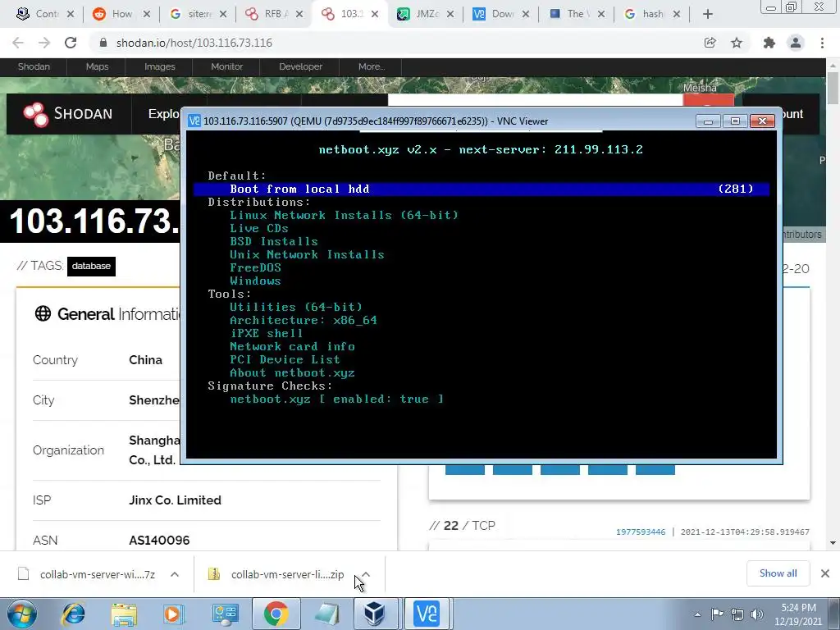Launch Internet Explorer from taskbar
The width and height of the screenshot is (840, 630).
coord(73,614)
